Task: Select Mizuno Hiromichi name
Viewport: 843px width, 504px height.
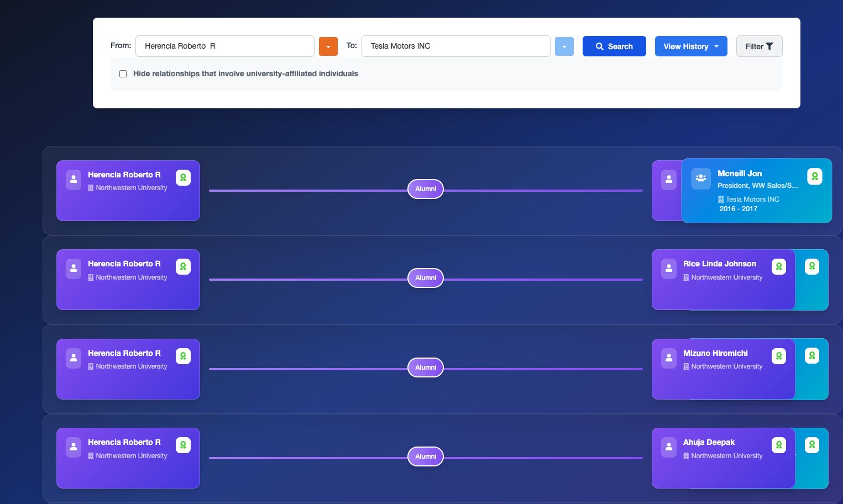Action: point(715,353)
